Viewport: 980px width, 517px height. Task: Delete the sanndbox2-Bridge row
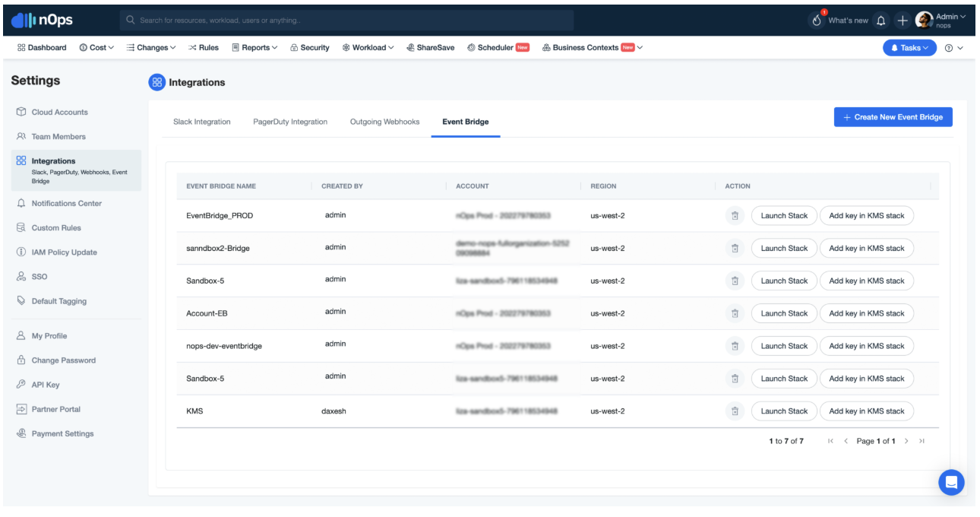click(735, 249)
